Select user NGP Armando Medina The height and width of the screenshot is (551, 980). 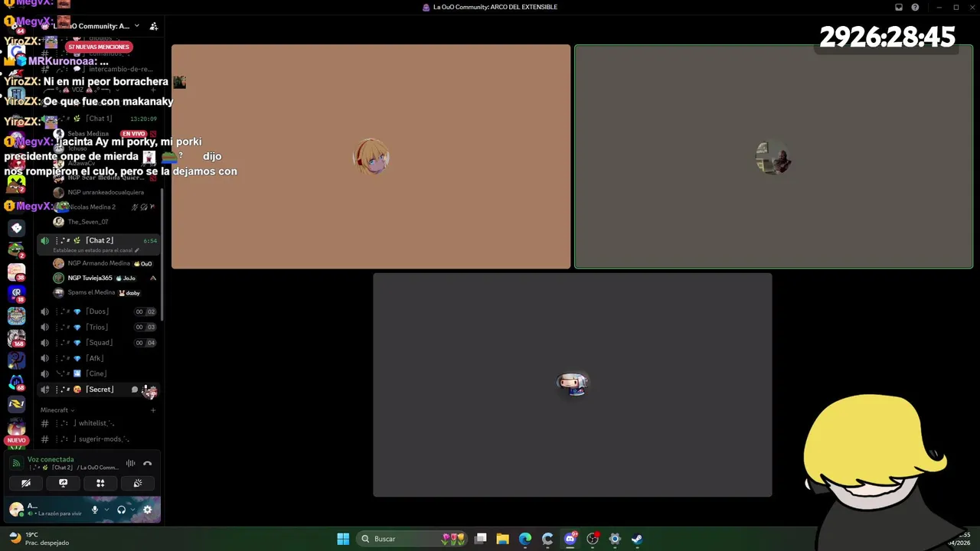[99, 263]
